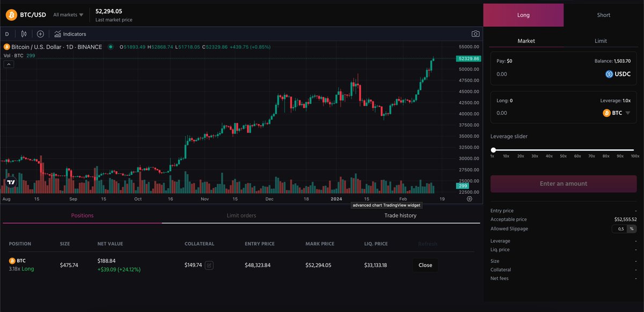This screenshot has width=644, height=312.
Task: Click the 52329.86 current price label on axis
Action: click(x=469, y=58)
